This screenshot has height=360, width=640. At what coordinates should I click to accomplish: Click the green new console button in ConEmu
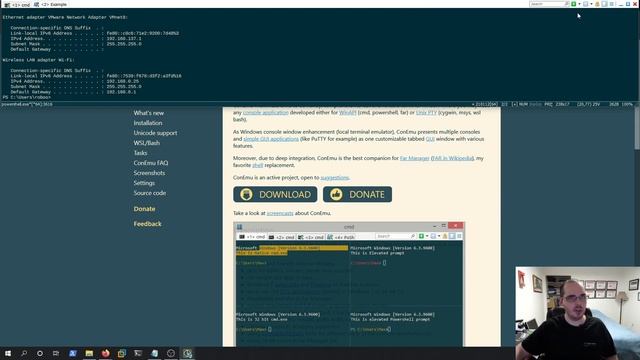pos(573,4)
